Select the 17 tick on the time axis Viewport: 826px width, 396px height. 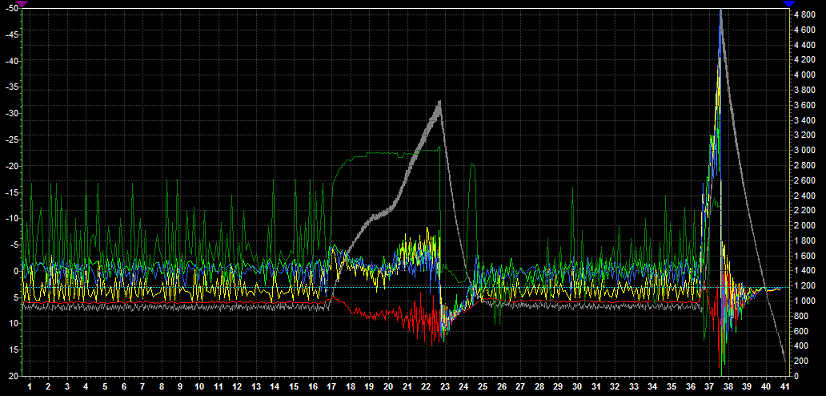[331, 386]
